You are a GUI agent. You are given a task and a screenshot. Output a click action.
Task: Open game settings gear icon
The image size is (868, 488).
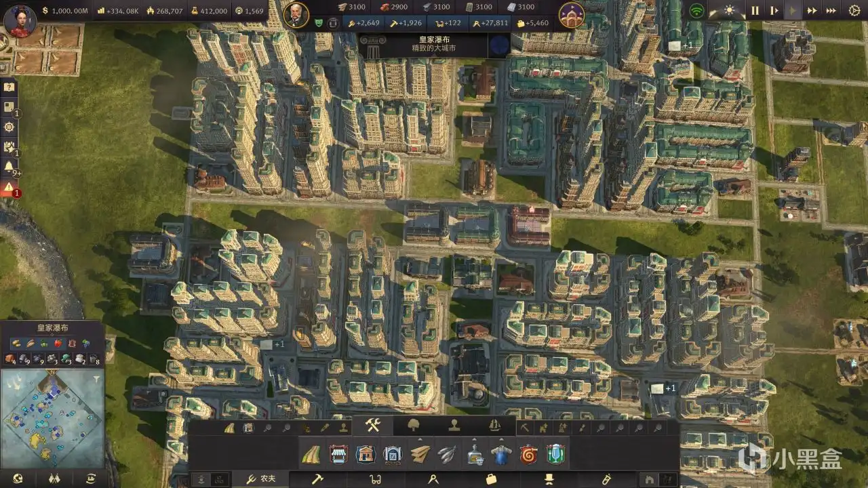pos(854,10)
